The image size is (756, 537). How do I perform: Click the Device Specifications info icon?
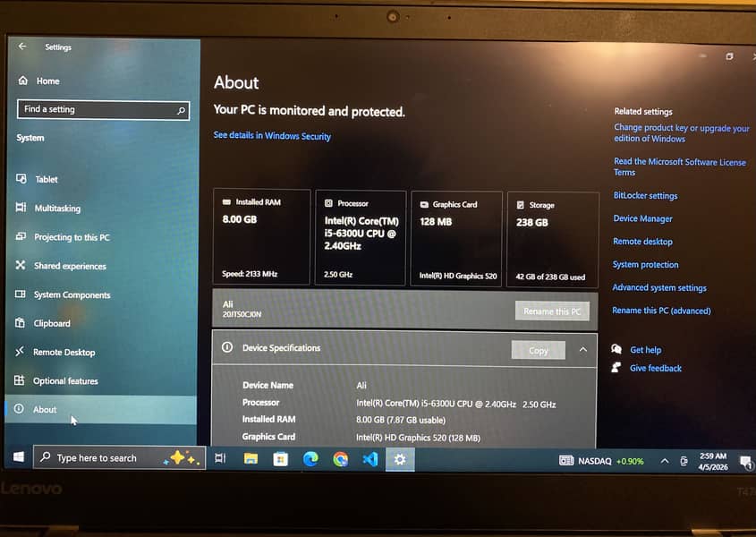pos(227,347)
